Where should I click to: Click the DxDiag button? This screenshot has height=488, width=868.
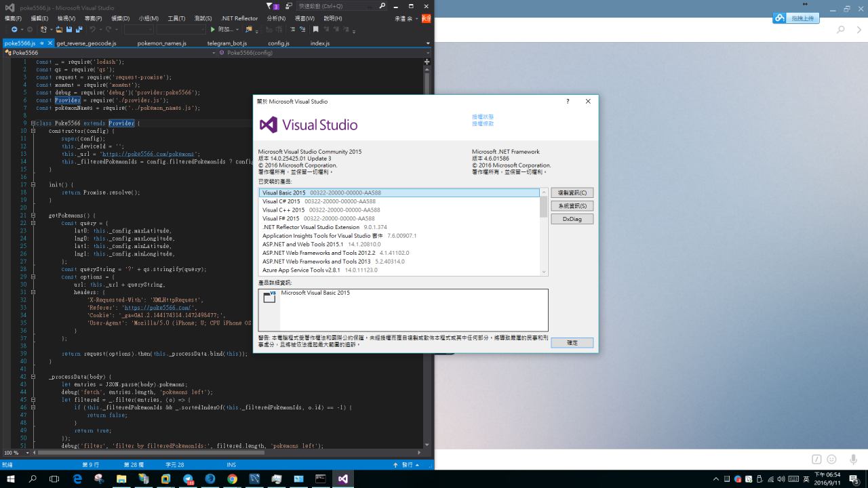point(572,219)
